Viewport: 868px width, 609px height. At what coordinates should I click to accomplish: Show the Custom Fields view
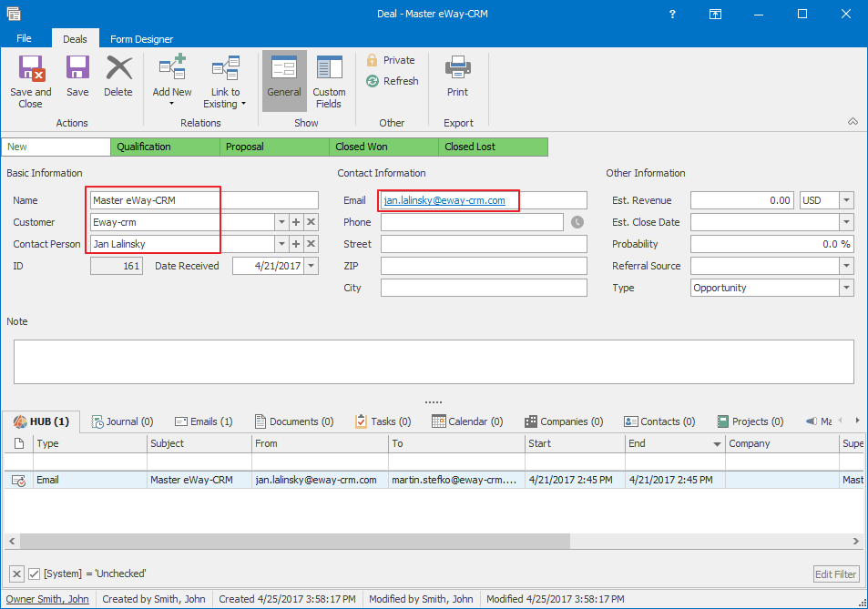coord(329,82)
